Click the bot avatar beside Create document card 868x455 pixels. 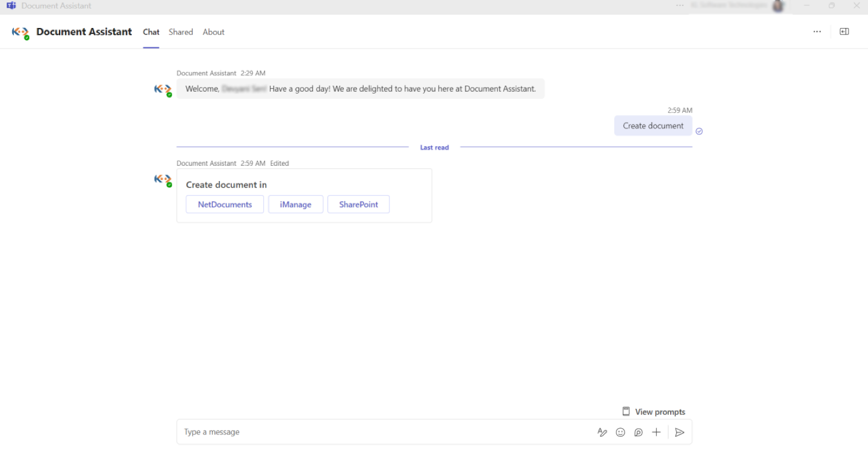click(x=163, y=180)
